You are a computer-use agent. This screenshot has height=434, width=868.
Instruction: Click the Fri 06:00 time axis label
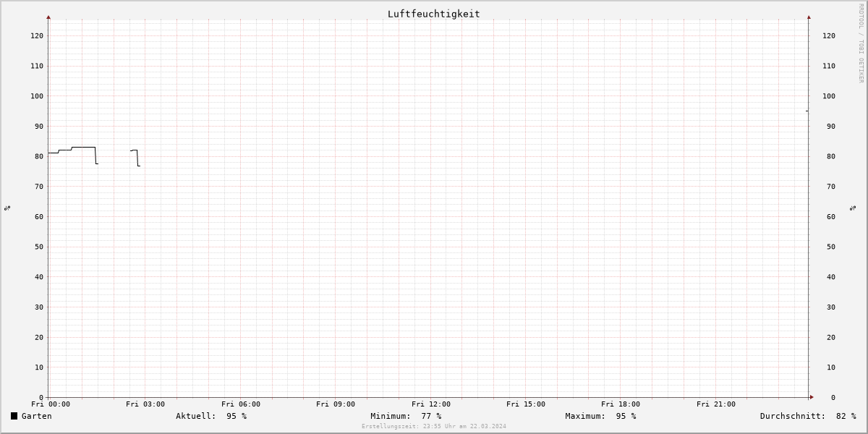[241, 404]
